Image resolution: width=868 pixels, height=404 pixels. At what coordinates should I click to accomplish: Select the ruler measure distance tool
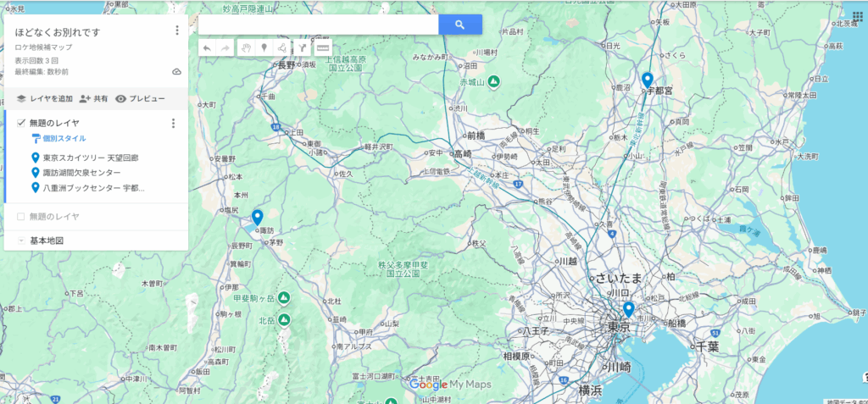click(x=323, y=48)
